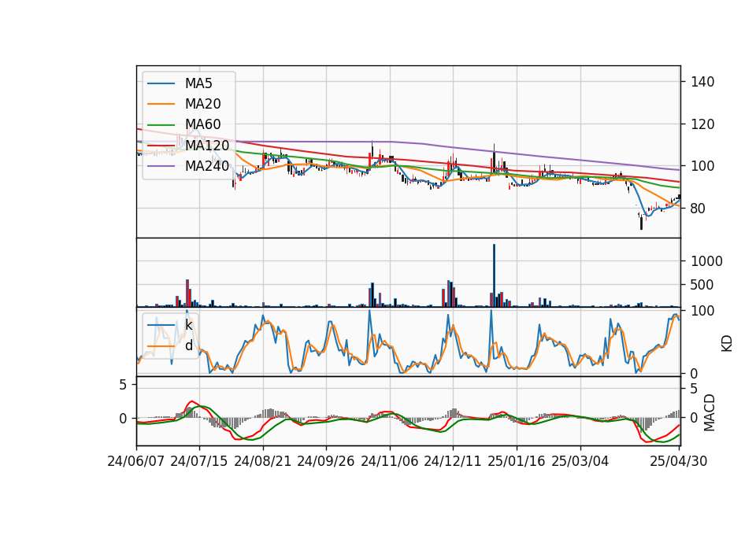Click the KD axis title

[727, 344]
